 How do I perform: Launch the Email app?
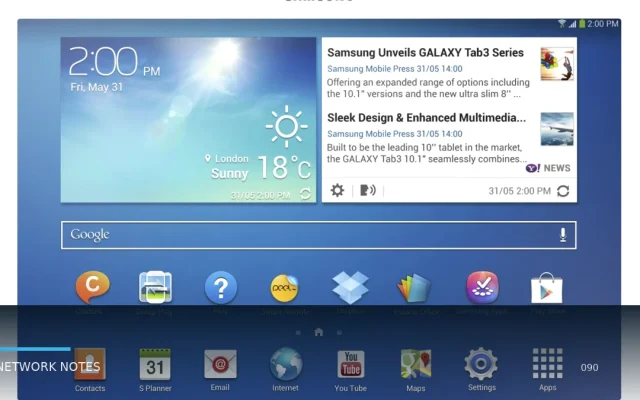click(x=220, y=364)
